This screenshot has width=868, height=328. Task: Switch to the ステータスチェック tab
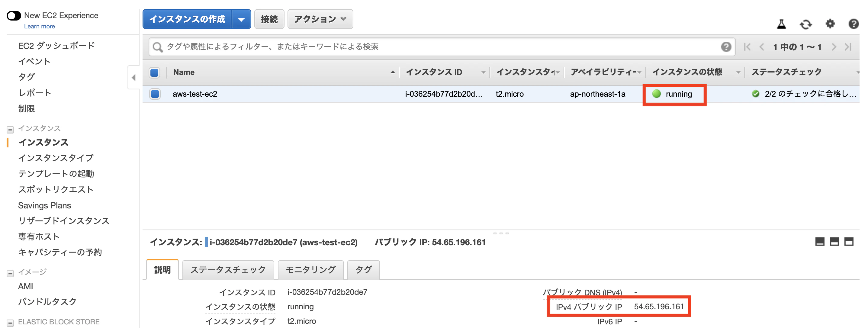[228, 270]
